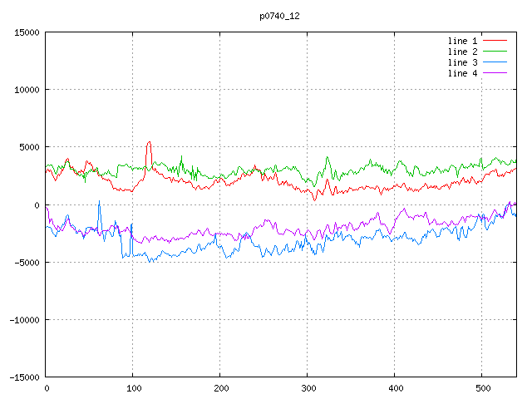Click the 10000 y-axis tick label
Viewport: 532px width, 399px height.
coord(26,90)
